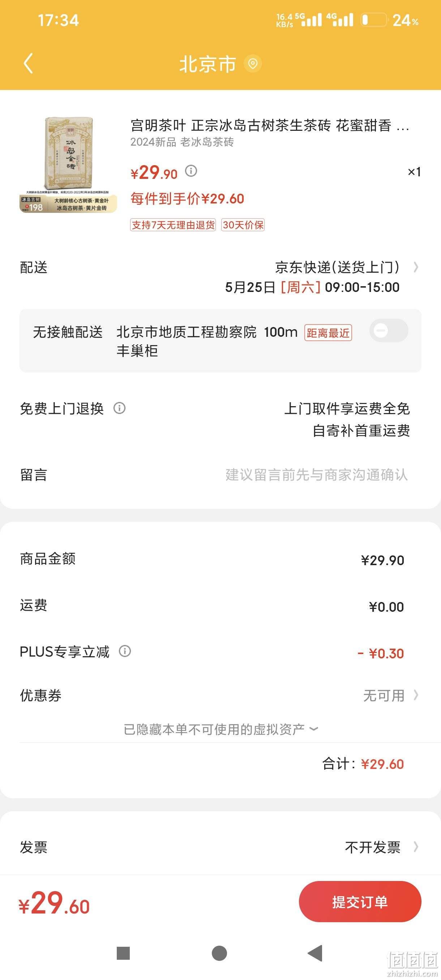
Task: Tap the back arrow in header
Action: pos(29,63)
